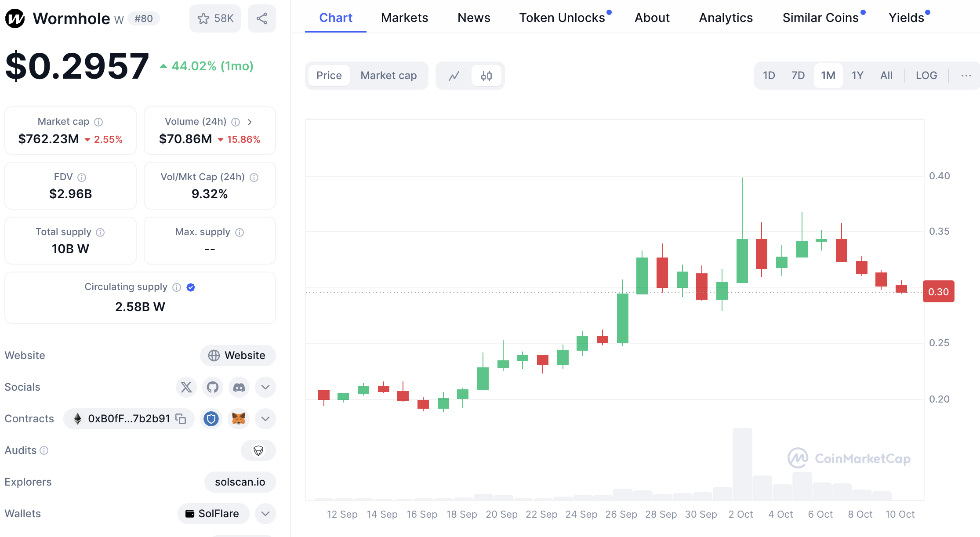
Task: Click the Wormhole logo icon
Action: click(15, 18)
